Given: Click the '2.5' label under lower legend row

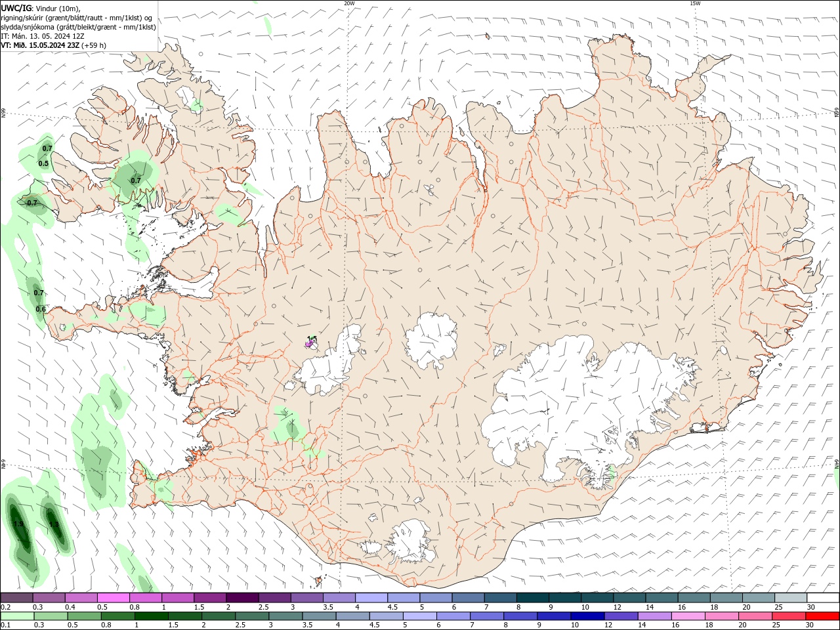Looking at the screenshot, I should (240, 625).
